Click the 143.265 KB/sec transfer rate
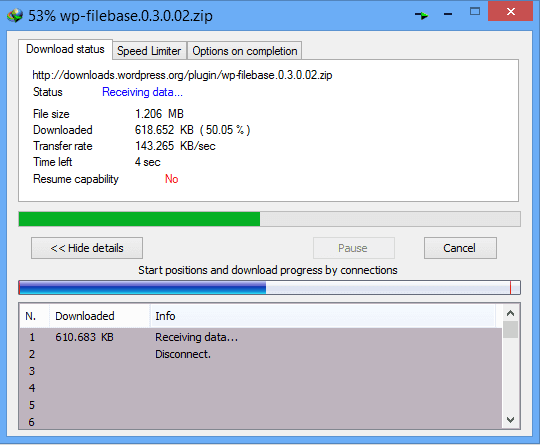 [175, 146]
